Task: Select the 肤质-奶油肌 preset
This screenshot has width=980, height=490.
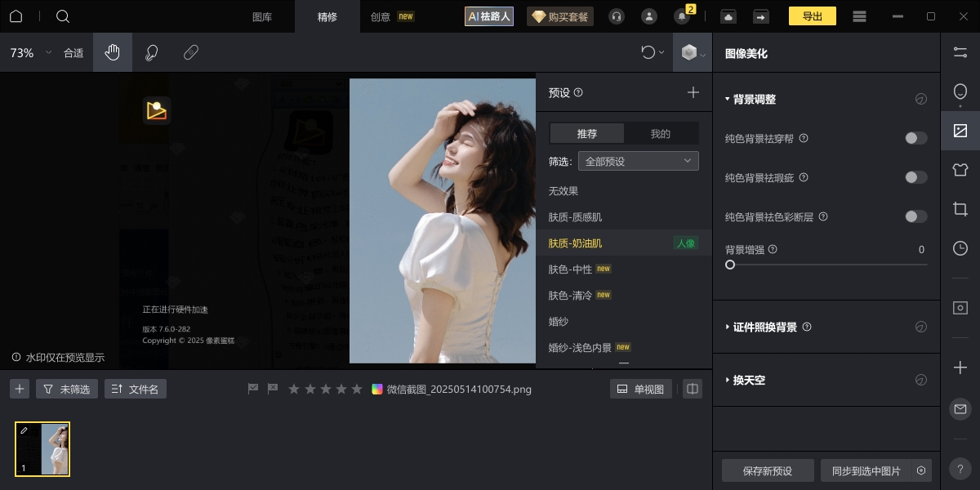Action: coord(574,243)
